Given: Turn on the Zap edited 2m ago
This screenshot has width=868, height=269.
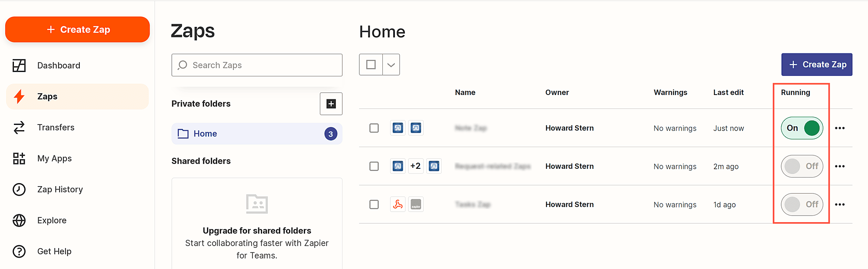Looking at the screenshot, I should click(802, 166).
